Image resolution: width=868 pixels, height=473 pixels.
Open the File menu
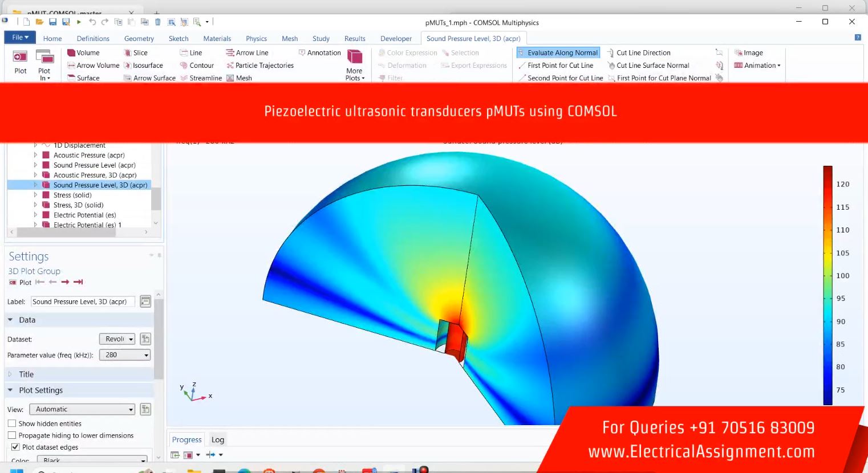coord(20,38)
